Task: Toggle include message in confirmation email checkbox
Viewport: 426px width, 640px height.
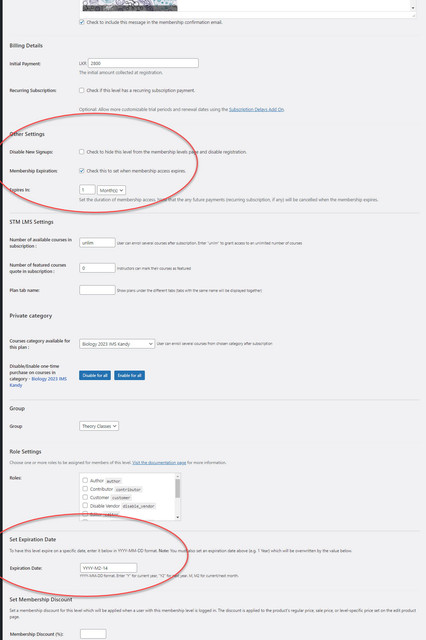Action: pyautogui.click(x=82, y=22)
